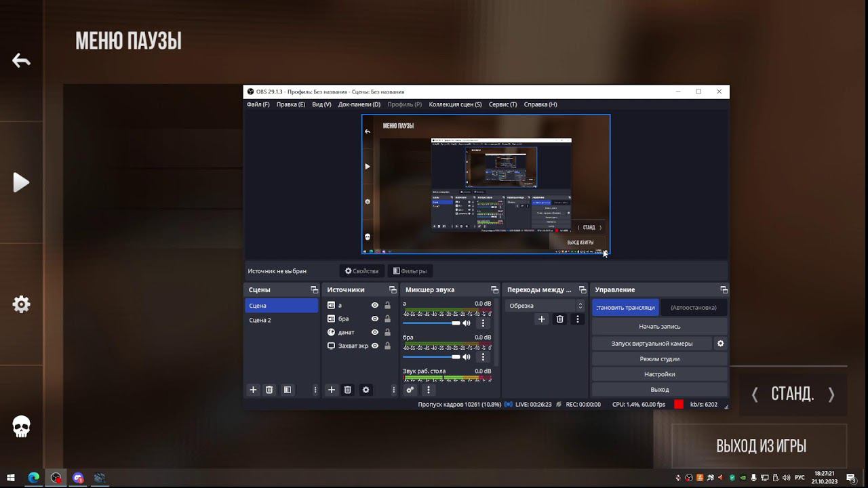The image size is (868, 488).
Task: Switch СТАНД. to the previous option with left arrow
Action: coord(755,394)
